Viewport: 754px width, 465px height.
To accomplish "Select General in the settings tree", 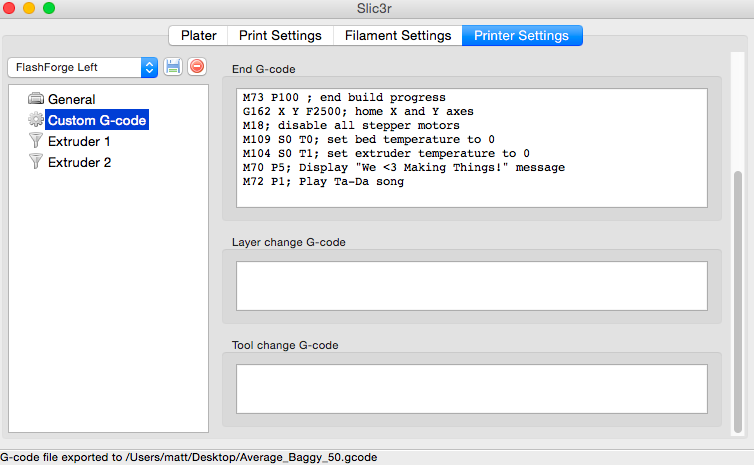I will pos(71,99).
